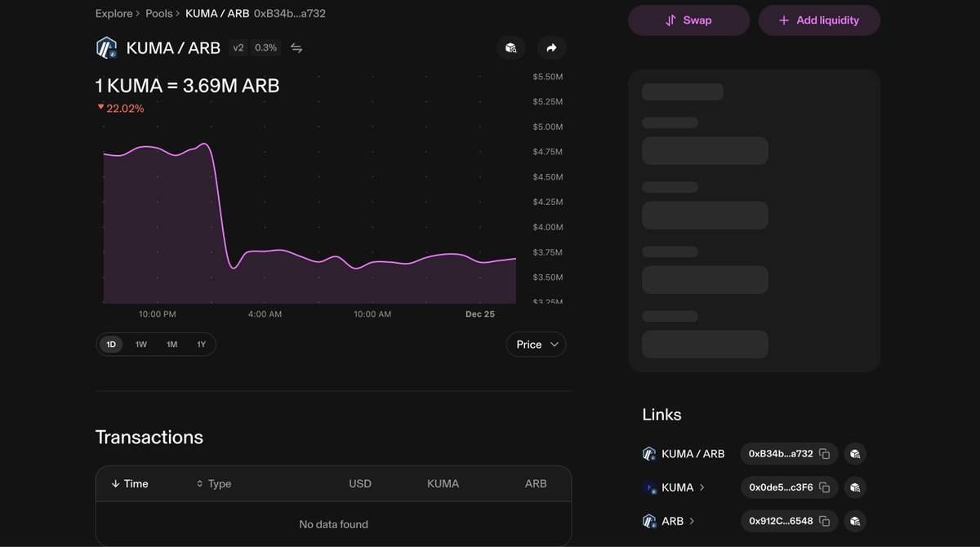Click the Dec 25 chart axis label
The height and width of the screenshot is (547, 980).
[x=480, y=314]
